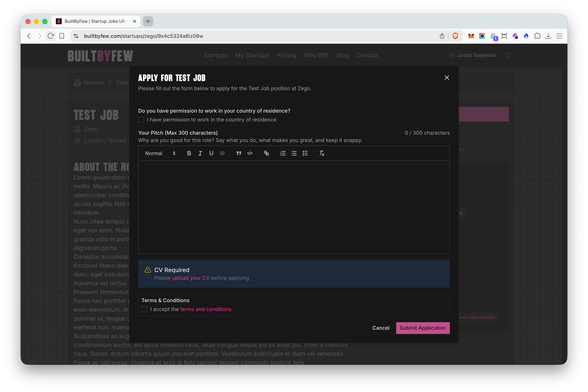Open the upload your CV link
Screen dimensions: 588x392
click(x=191, y=278)
